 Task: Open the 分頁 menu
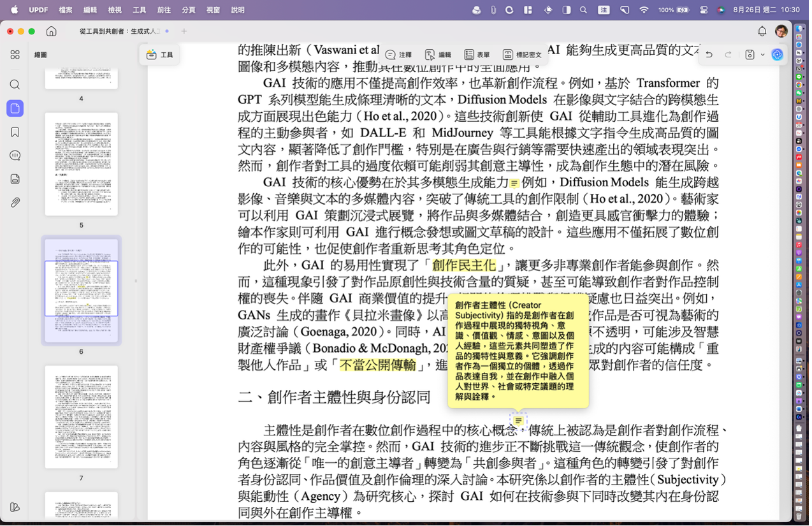[x=189, y=10]
